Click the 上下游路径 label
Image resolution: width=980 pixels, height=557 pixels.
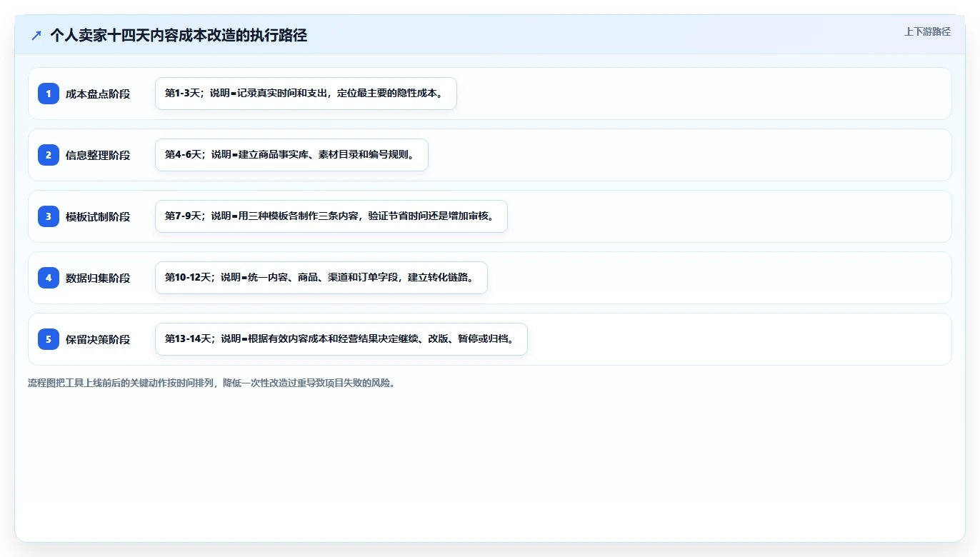[x=927, y=31]
